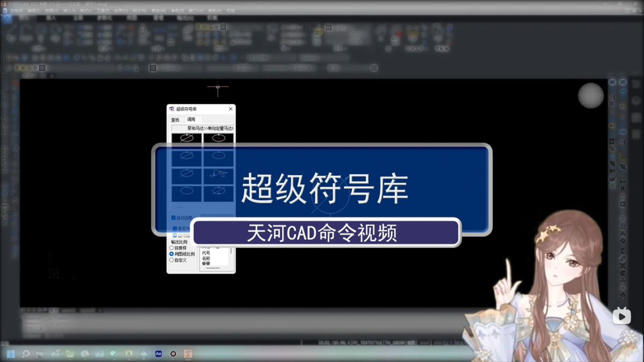This screenshot has height=362, width=644.
Task: Switch to the 查找 tab in 超级符号库 dialog
Action: [175, 120]
